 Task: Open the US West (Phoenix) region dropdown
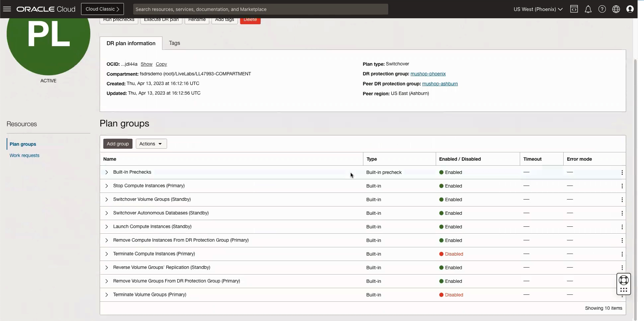click(537, 9)
